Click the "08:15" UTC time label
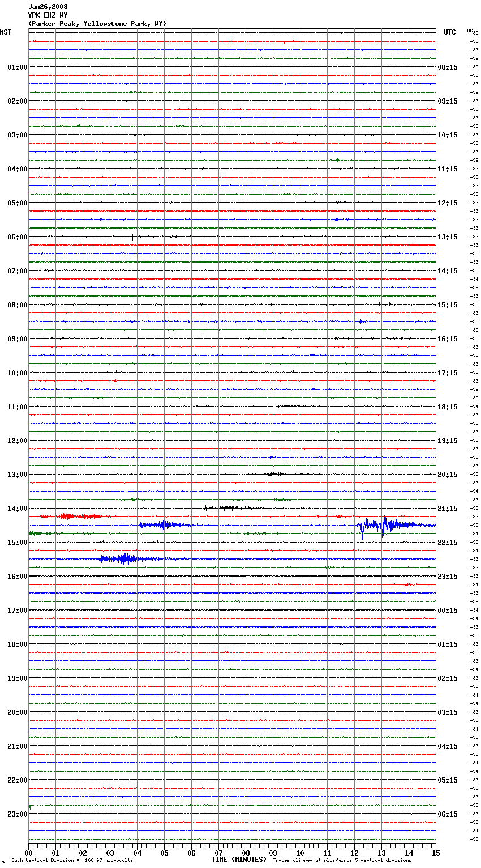Viewport: 481px width, 868px height. click(448, 67)
